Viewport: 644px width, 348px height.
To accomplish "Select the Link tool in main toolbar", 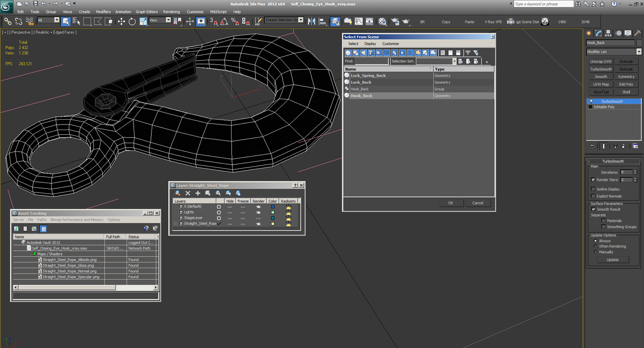I will click(8, 21).
